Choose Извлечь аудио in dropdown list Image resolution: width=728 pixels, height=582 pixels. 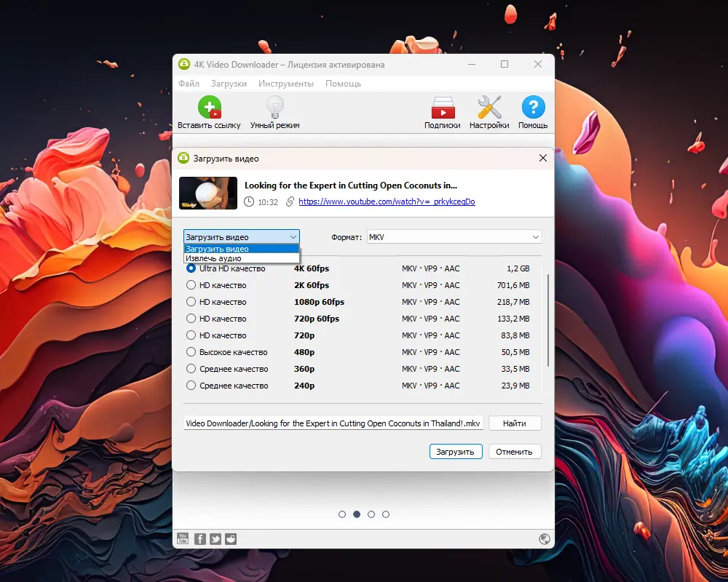242,258
